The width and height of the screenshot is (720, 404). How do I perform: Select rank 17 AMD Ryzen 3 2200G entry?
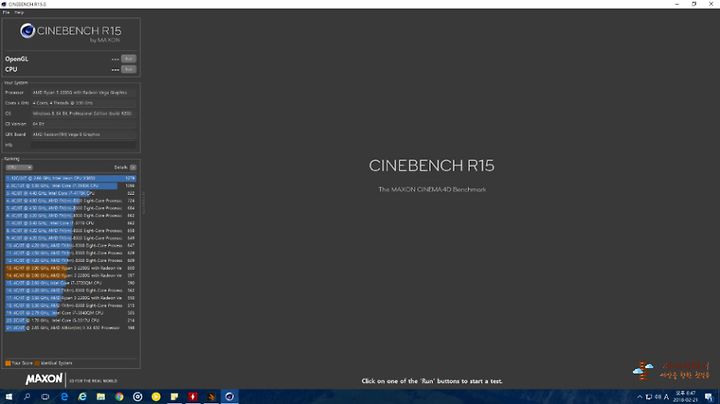pos(71,298)
